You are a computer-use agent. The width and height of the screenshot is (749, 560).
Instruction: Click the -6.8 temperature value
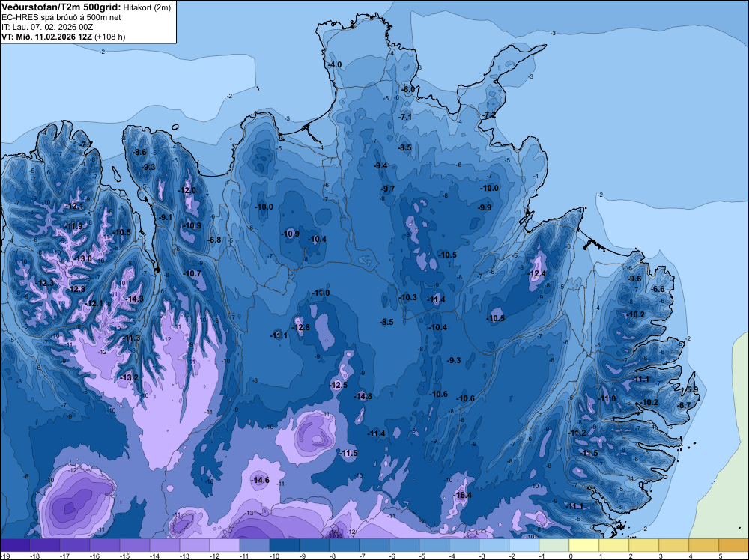click(x=214, y=240)
